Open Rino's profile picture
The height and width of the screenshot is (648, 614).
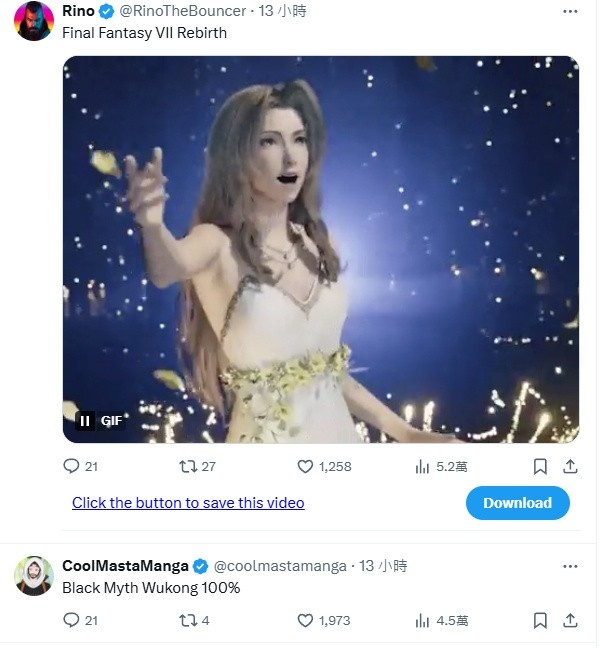(x=33, y=21)
